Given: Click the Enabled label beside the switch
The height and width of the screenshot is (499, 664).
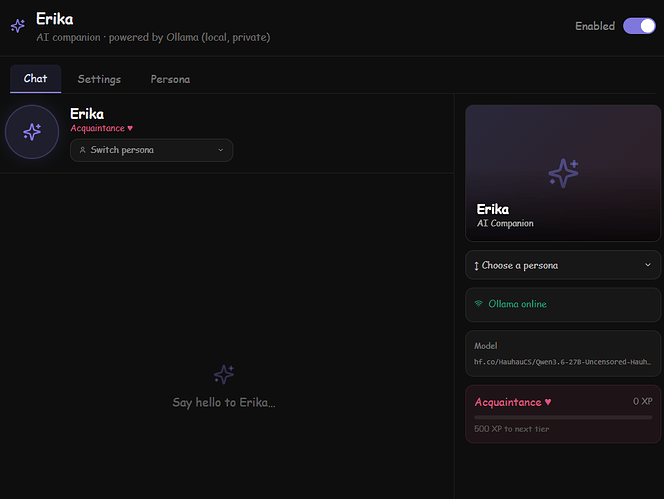Looking at the screenshot, I should click(595, 26).
